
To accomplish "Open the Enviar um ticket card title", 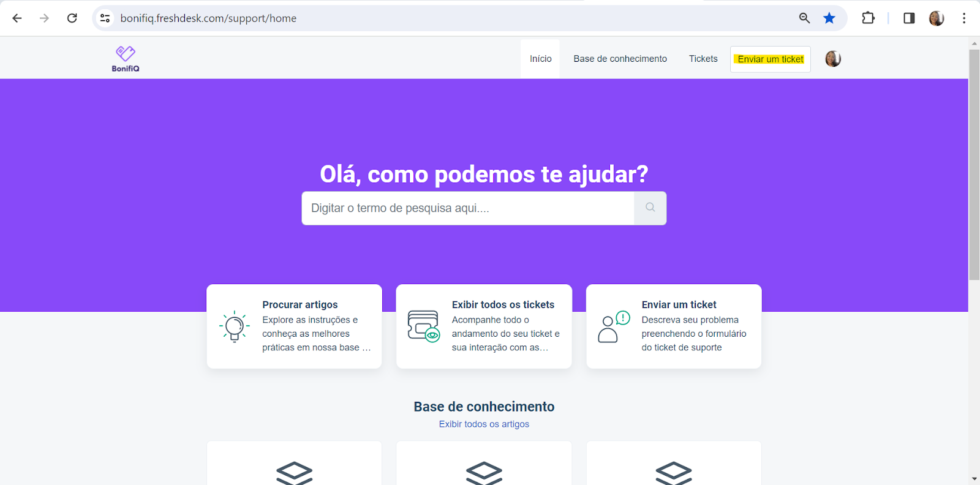I will (679, 304).
